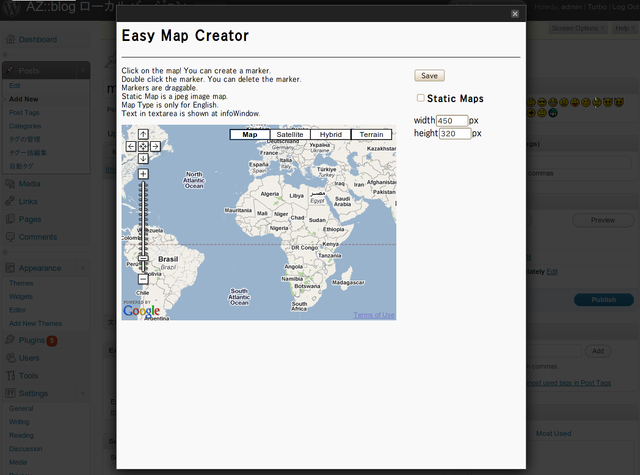Open the Pages sidebar menu
This screenshot has height=475, width=640.
(x=30, y=219)
